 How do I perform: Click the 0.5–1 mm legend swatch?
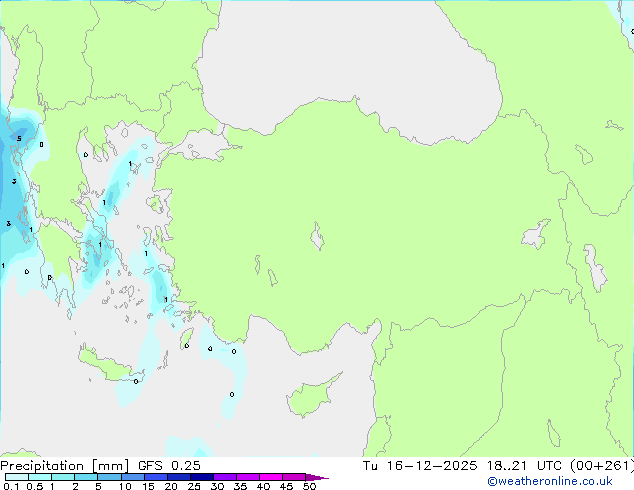click(40, 477)
